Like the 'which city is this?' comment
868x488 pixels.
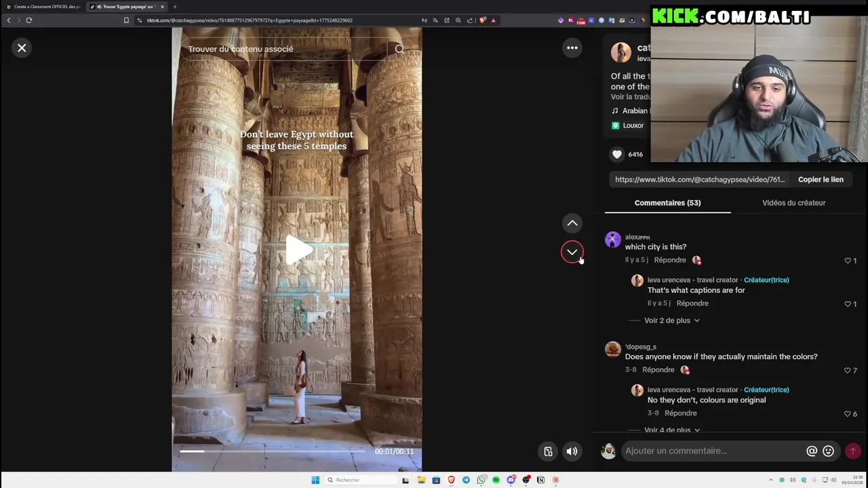click(848, 260)
